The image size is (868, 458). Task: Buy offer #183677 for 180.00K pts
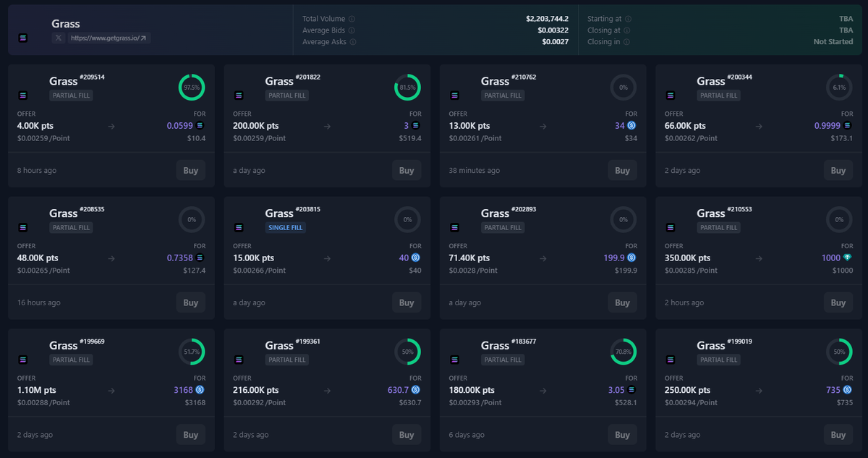point(623,435)
